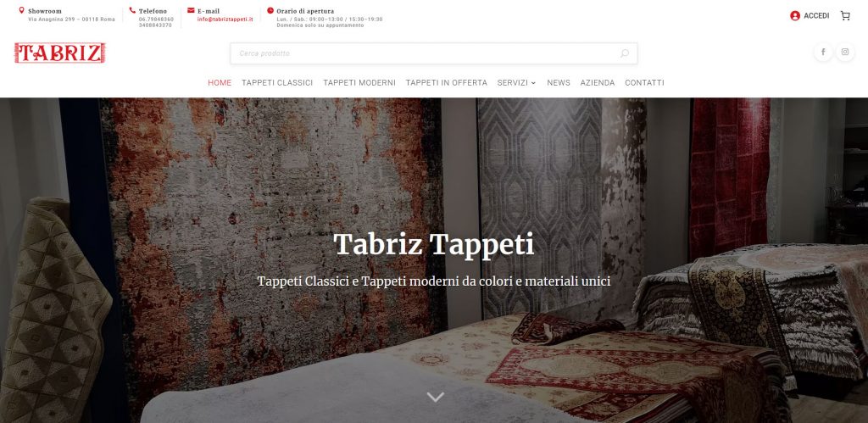Open the Instagram social icon
The height and width of the screenshot is (423, 868).
(845, 52)
